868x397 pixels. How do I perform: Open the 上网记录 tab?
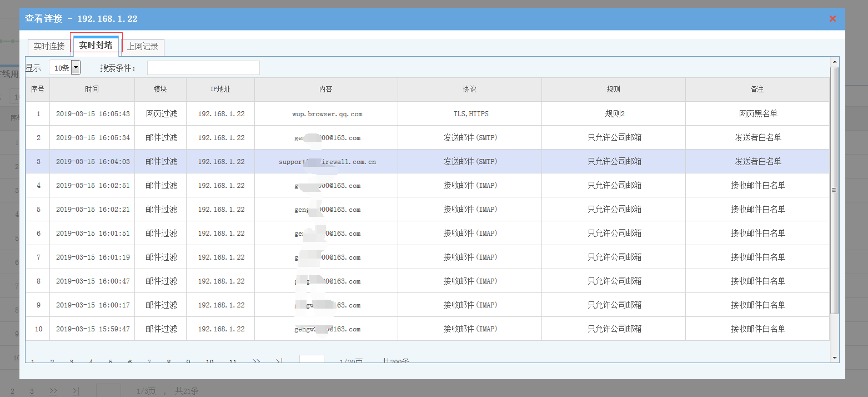coord(143,47)
